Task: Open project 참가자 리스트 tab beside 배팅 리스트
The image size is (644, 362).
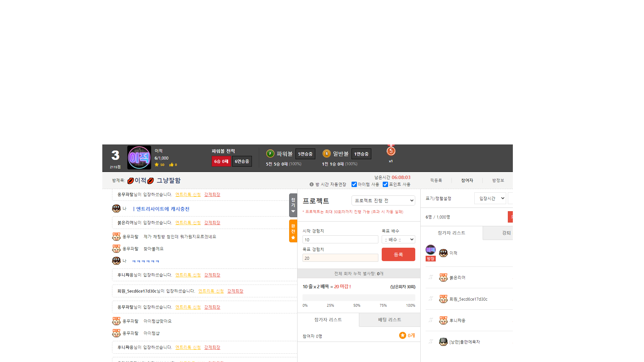Action: coord(328,320)
